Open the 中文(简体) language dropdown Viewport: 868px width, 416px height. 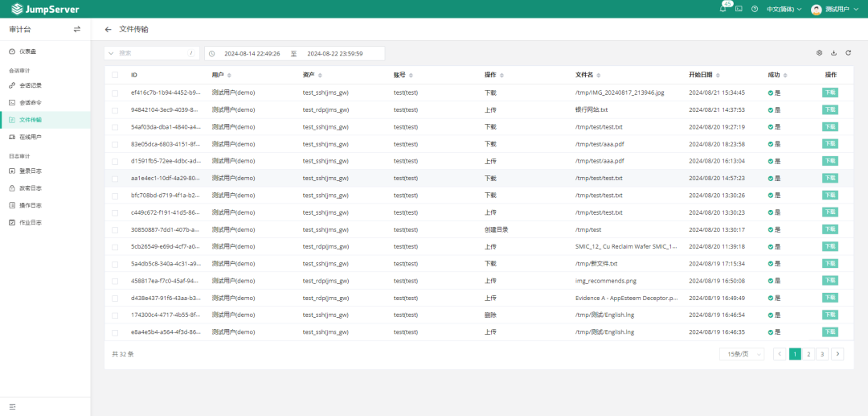click(x=784, y=9)
